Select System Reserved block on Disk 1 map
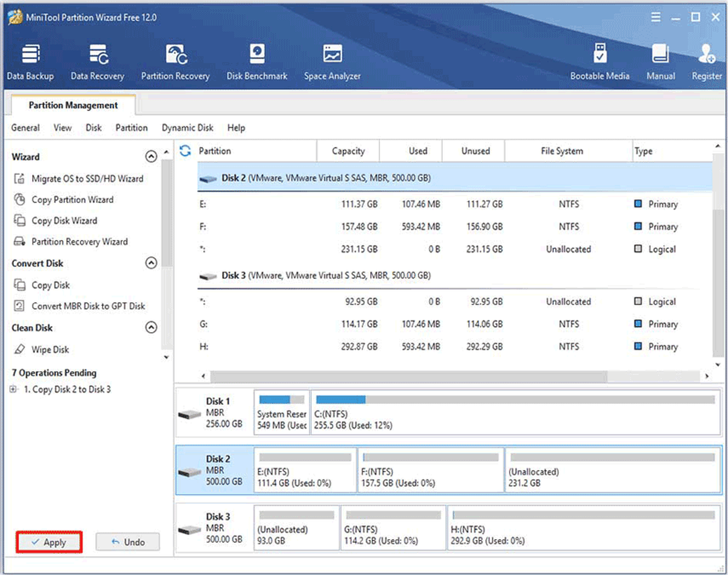The width and height of the screenshot is (728, 575). pyautogui.click(x=281, y=413)
